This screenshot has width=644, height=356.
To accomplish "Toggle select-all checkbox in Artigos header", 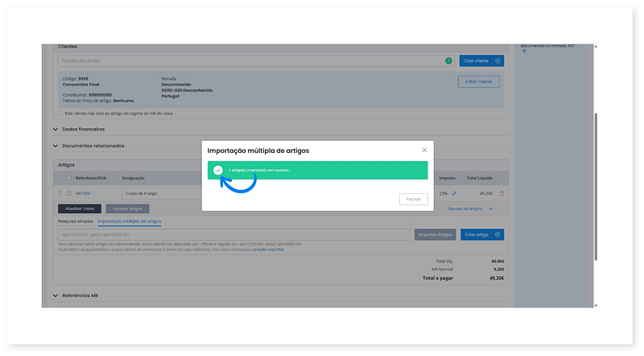I will [x=69, y=177].
